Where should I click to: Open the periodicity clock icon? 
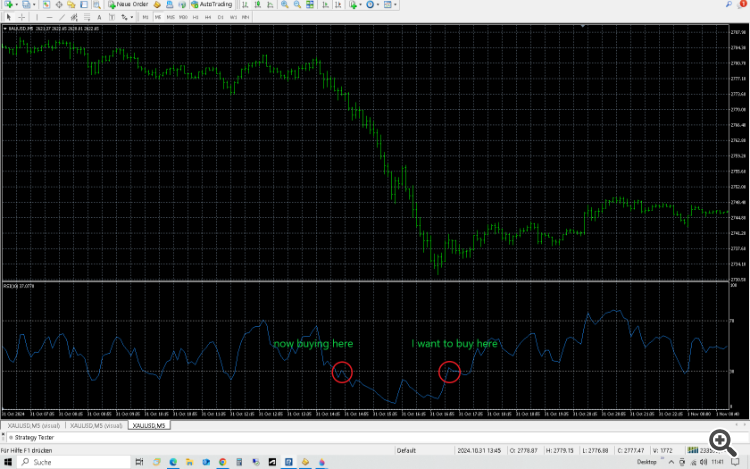(x=370, y=4)
